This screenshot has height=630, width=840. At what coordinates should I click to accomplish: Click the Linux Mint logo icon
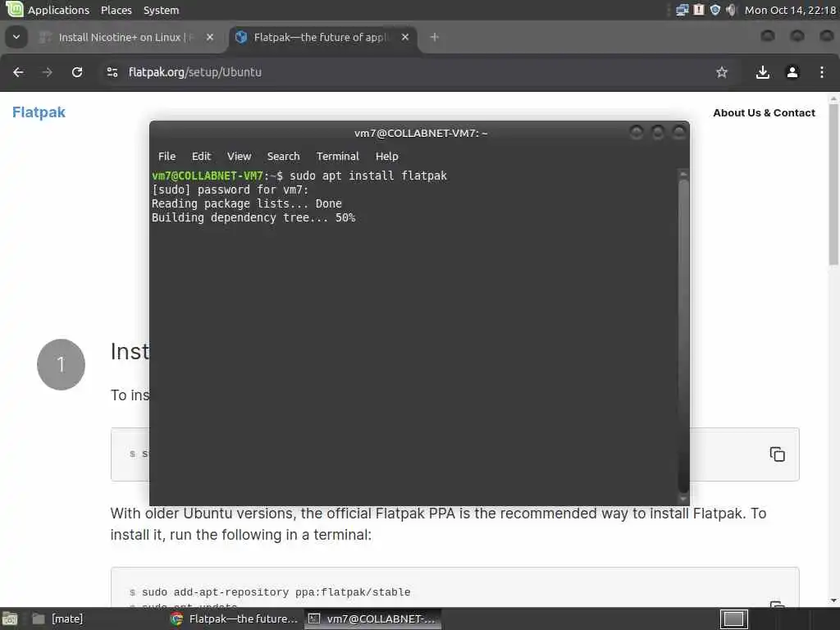(x=14, y=9)
